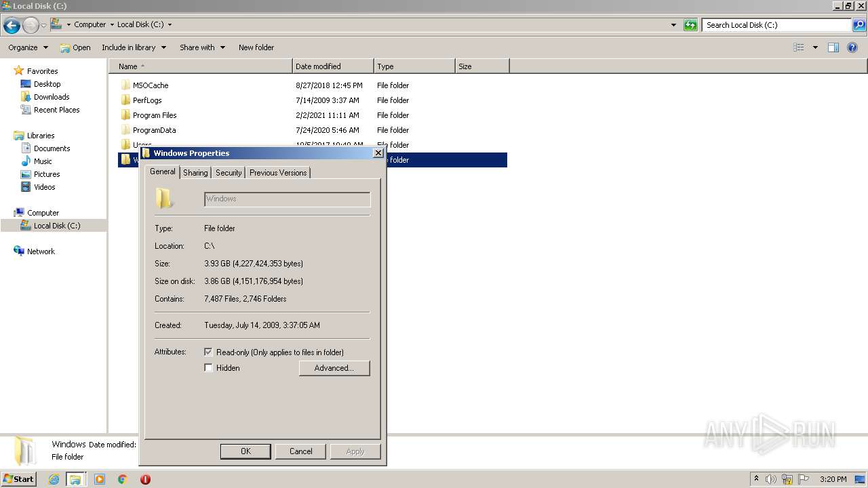Click Windows Explorer taskbar icon
868x488 pixels.
75,479
